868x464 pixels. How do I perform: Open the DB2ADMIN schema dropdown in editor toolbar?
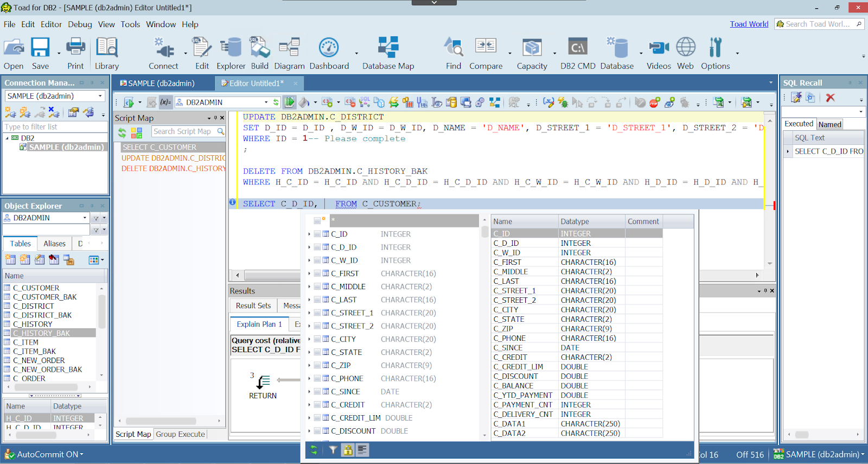pyautogui.click(x=266, y=102)
